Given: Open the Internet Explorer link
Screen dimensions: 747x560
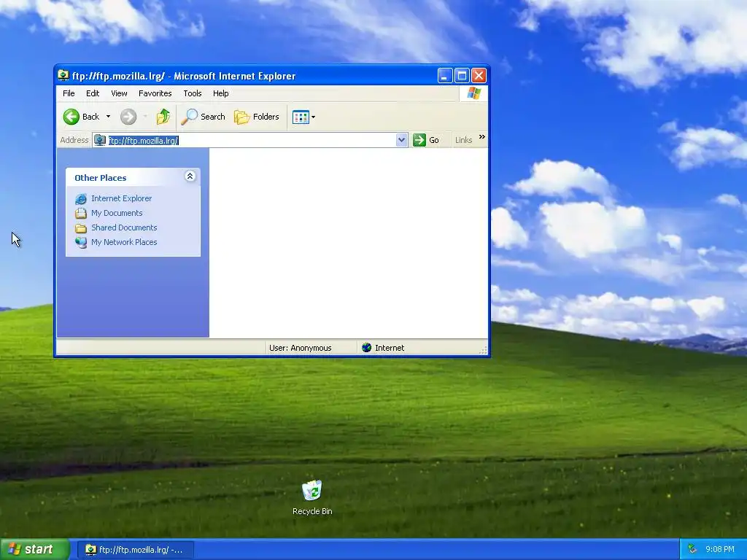Looking at the screenshot, I should click(x=122, y=198).
